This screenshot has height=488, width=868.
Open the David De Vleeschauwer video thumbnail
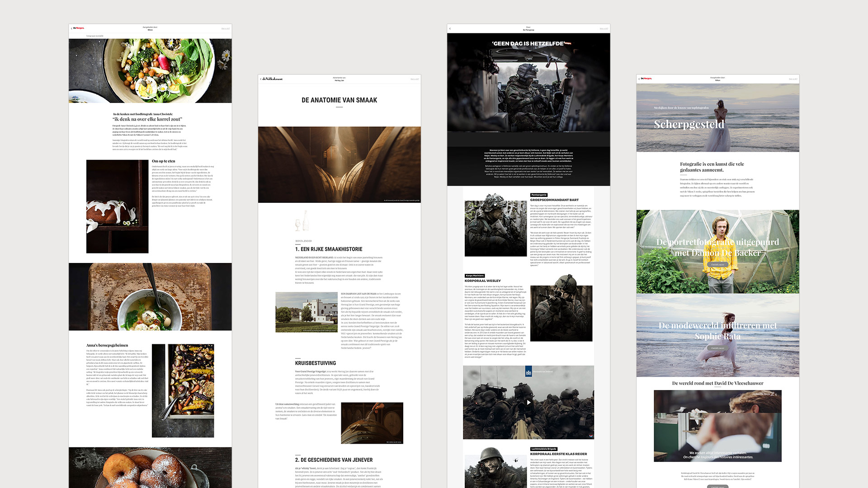pos(717,426)
